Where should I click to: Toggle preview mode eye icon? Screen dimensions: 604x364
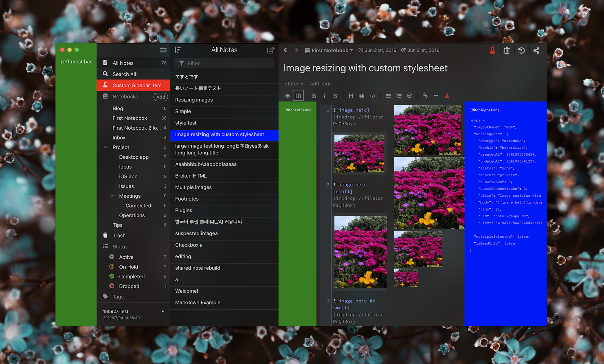tap(288, 96)
